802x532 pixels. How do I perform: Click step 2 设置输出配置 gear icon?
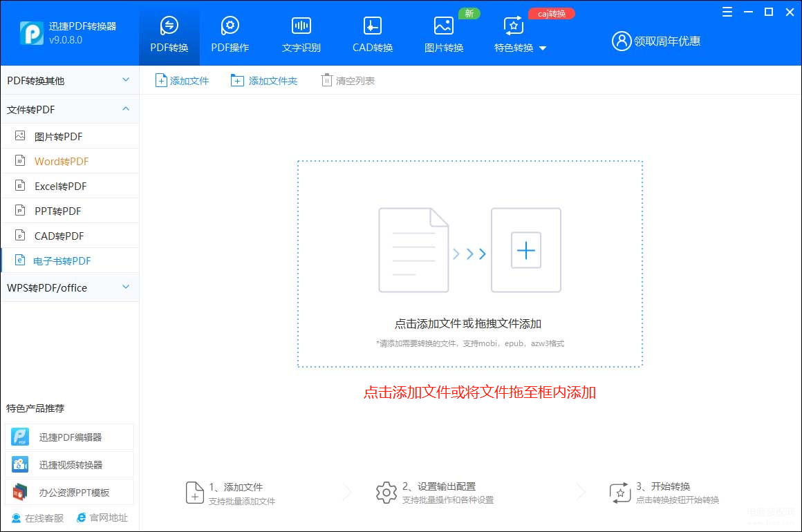tap(386, 493)
